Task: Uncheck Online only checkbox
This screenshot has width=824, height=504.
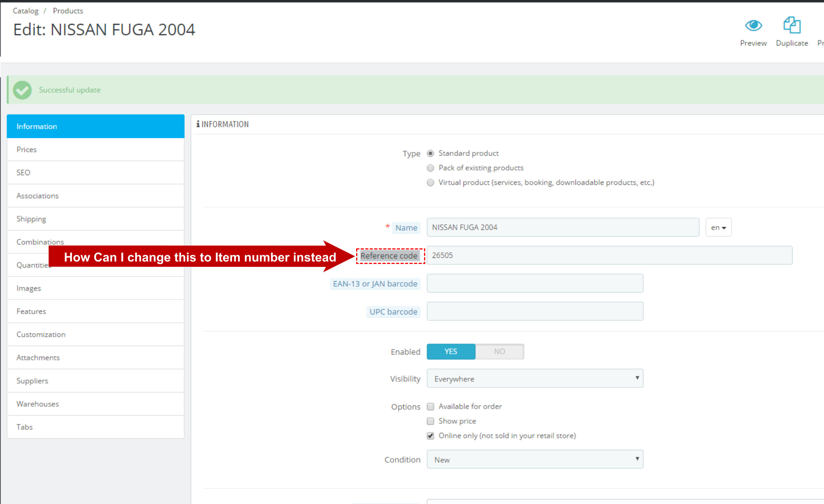Action: pos(430,436)
